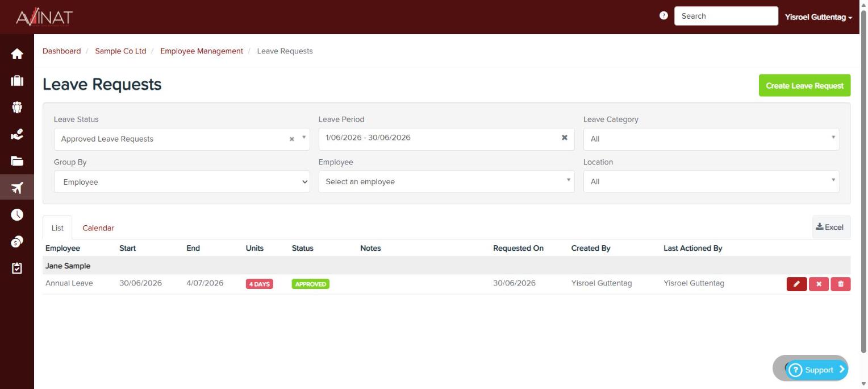The height and width of the screenshot is (389, 868).
Task: Edit Jane Sample's leave with pencil icon
Action: coord(796,284)
